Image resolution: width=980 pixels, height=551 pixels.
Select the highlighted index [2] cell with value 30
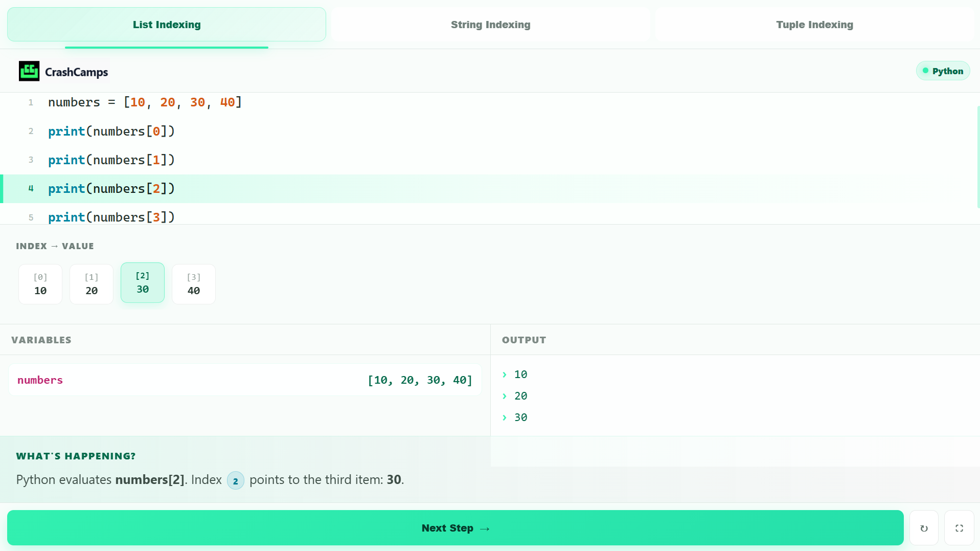(143, 282)
